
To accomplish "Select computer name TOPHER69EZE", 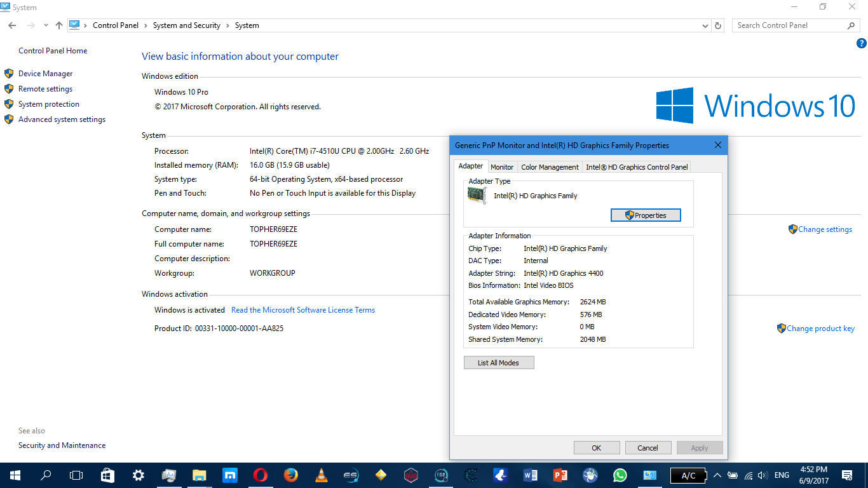I will (x=273, y=229).
